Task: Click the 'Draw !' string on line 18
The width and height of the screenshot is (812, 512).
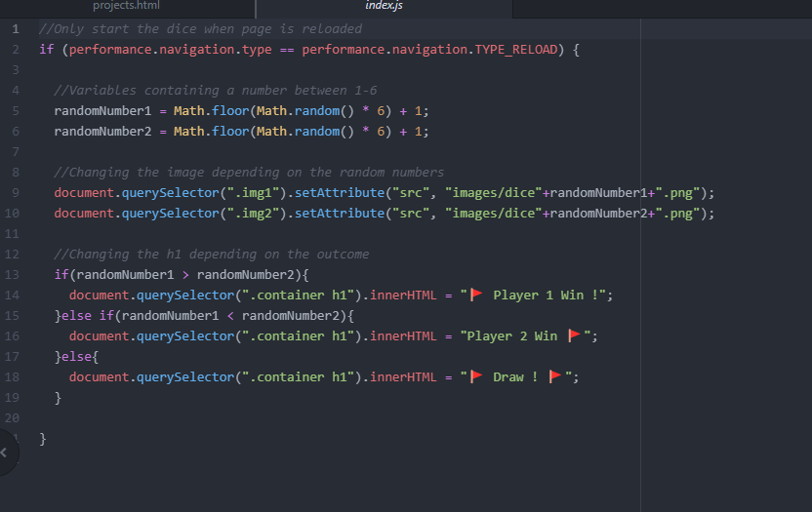Action: [x=515, y=377]
